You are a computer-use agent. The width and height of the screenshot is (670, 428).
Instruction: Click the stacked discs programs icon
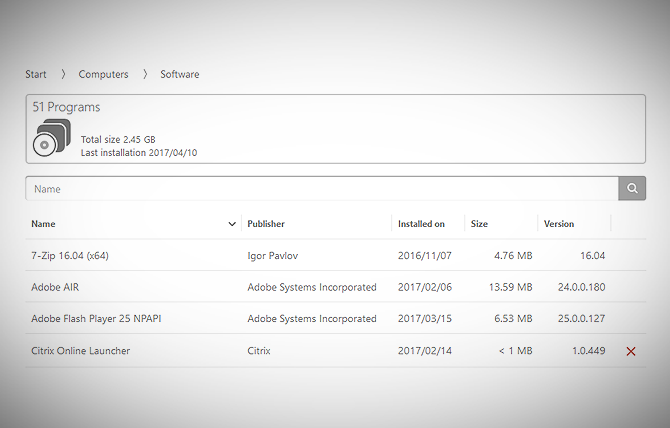52,138
